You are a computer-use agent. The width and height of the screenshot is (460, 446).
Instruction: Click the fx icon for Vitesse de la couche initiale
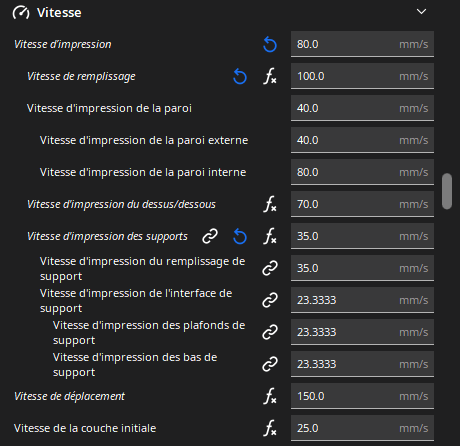coord(270,428)
